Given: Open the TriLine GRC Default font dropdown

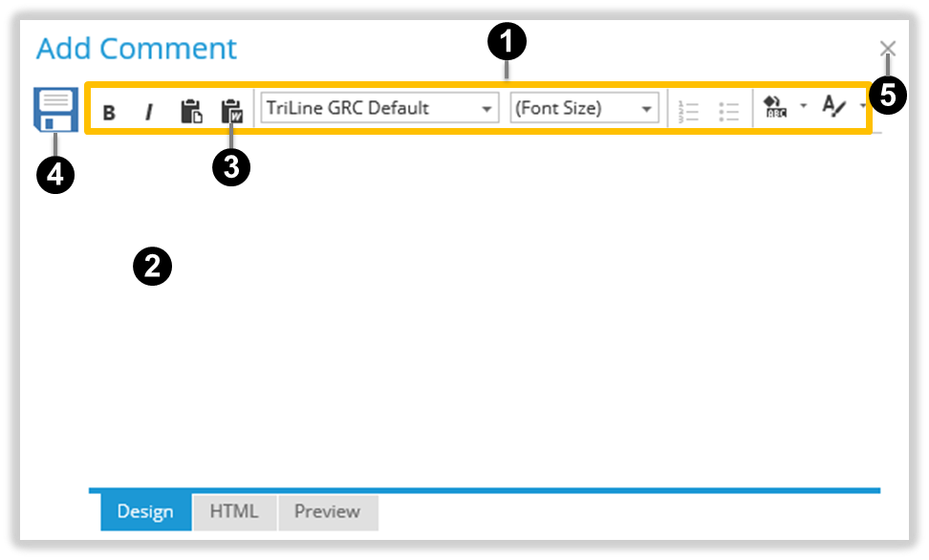Looking at the screenshot, I should (x=378, y=108).
